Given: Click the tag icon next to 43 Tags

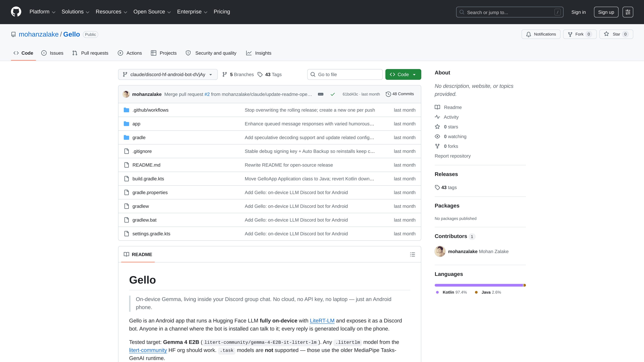Looking at the screenshot, I should pos(260,74).
